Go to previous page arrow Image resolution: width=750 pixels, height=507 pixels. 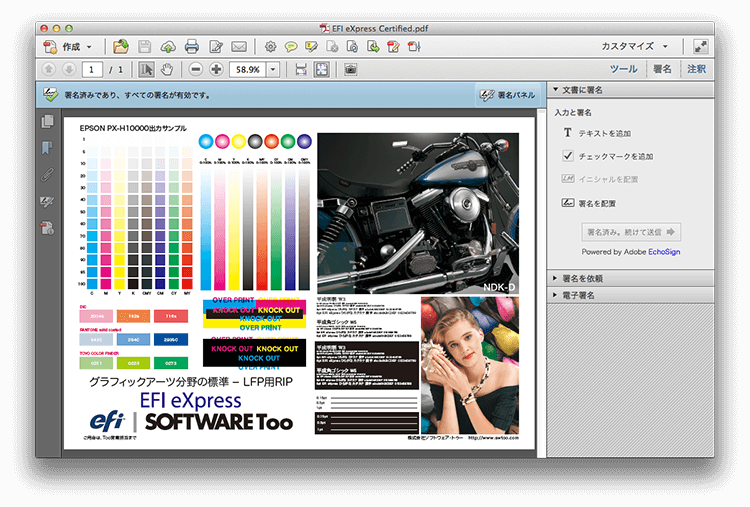(48, 69)
